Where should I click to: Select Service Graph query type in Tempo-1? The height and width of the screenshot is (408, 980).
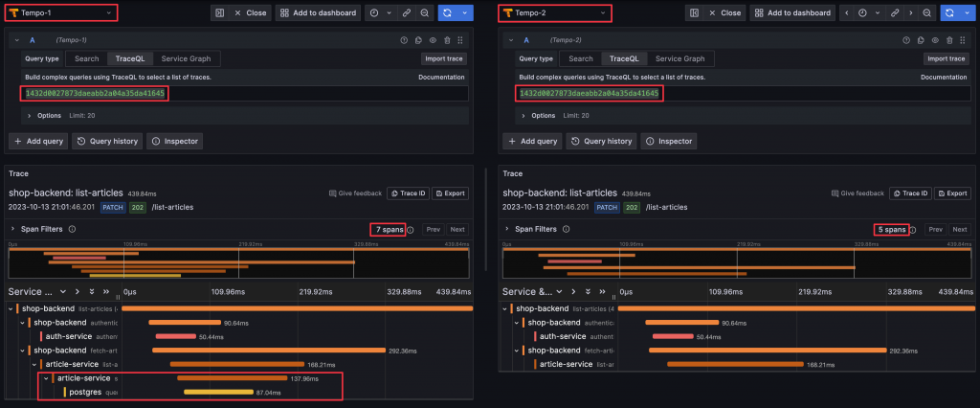point(187,58)
